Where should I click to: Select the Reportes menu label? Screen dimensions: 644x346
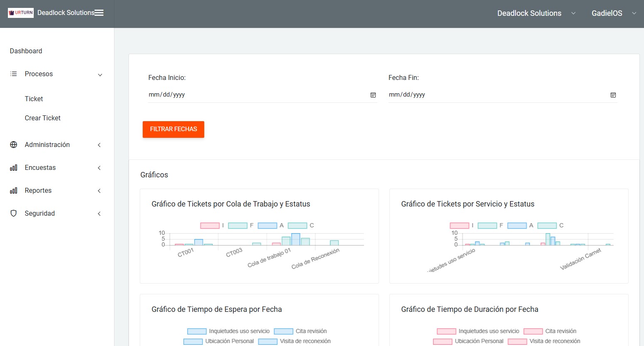(38, 190)
